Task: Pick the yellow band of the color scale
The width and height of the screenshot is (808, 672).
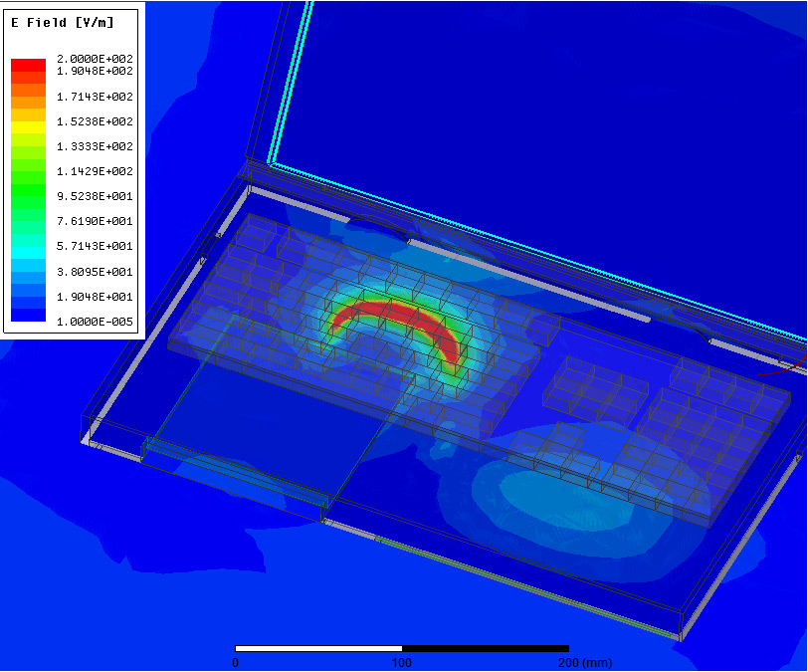Action: (28, 127)
